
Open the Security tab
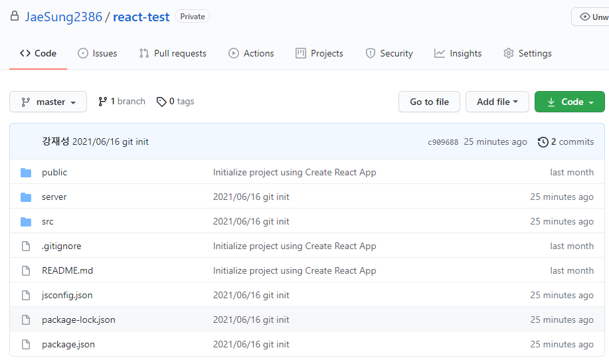pos(389,53)
